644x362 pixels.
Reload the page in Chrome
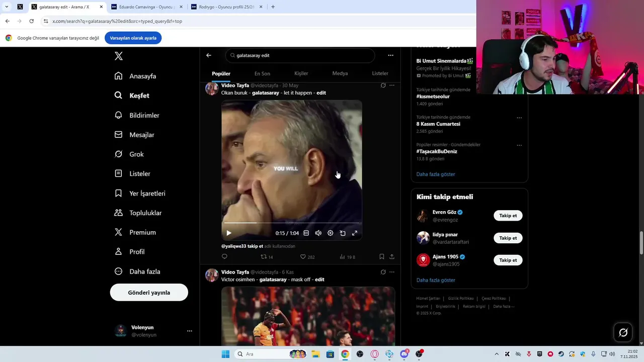(31, 21)
